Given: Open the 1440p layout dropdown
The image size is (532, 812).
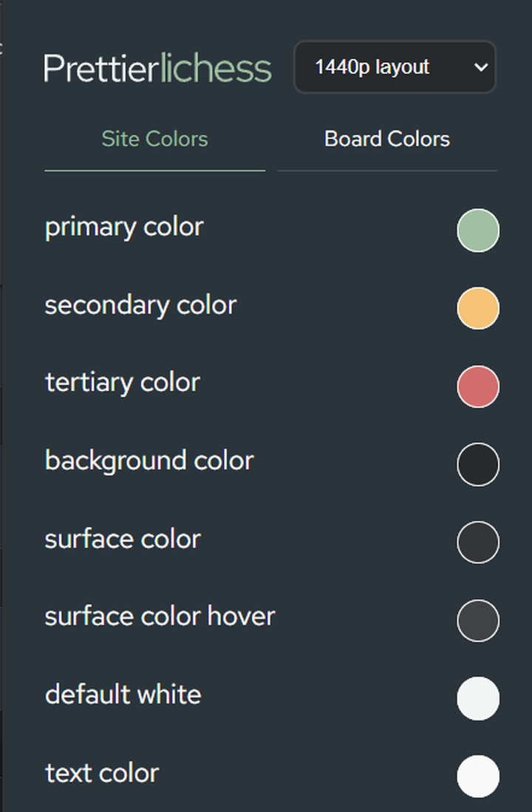Looking at the screenshot, I should [395, 67].
